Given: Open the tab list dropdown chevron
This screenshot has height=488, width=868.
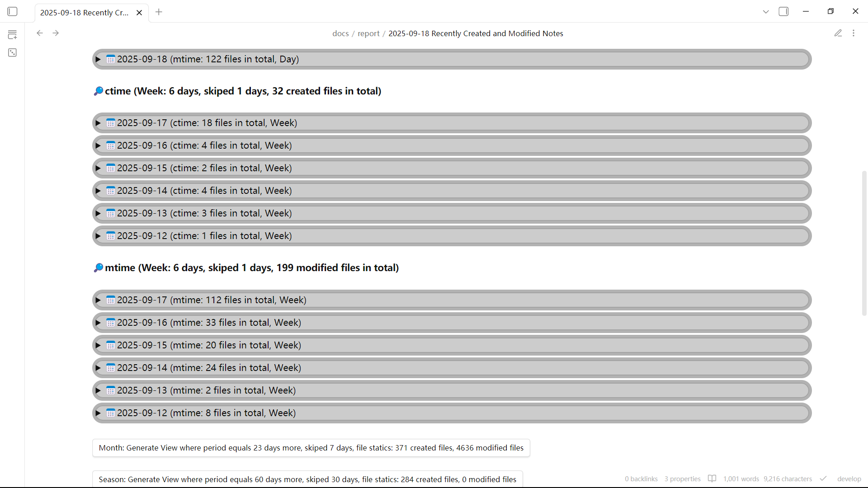Looking at the screenshot, I should click(765, 12).
